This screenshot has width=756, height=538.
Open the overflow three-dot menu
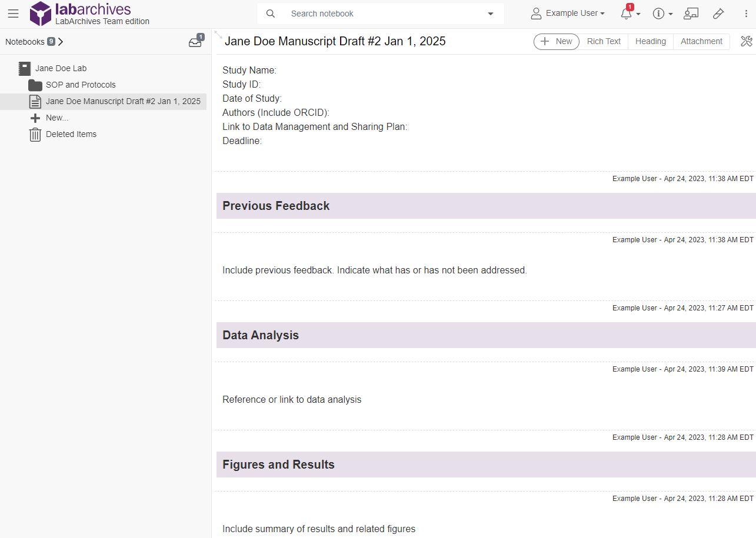745,13
